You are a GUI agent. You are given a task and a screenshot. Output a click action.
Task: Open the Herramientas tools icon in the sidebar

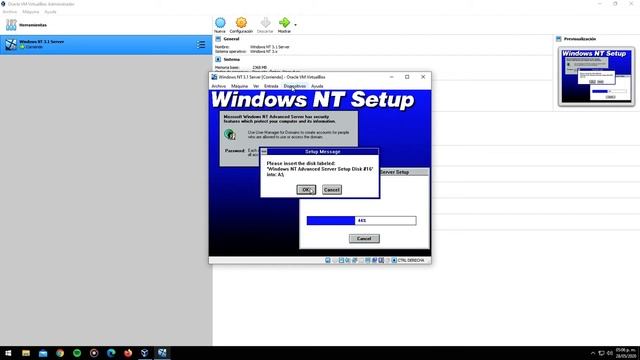[x=11, y=25]
